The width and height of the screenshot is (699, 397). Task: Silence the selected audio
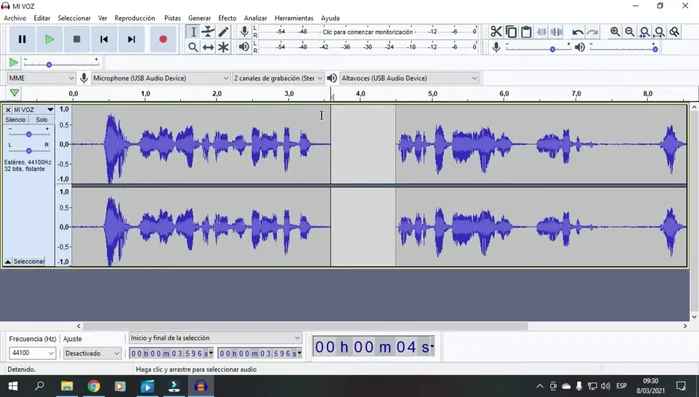coord(556,32)
